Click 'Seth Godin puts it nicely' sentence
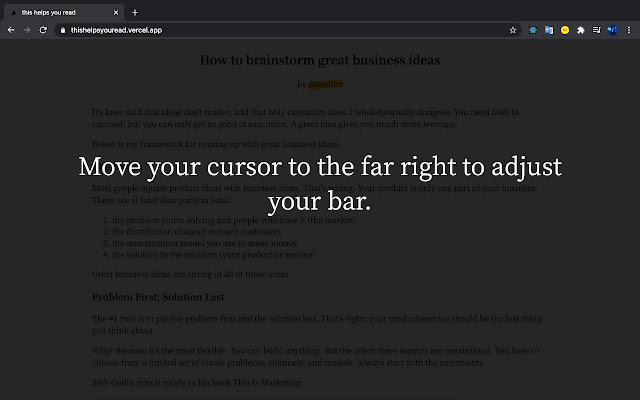The width and height of the screenshot is (640, 400). point(197,383)
